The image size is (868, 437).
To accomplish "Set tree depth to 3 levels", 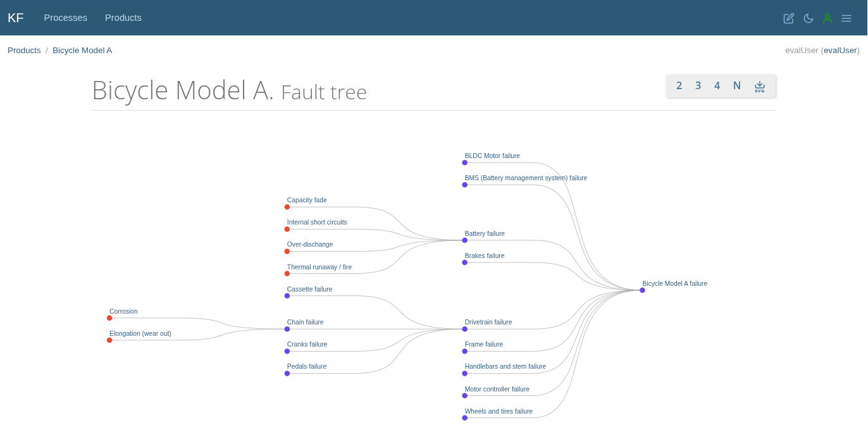I will click(698, 86).
